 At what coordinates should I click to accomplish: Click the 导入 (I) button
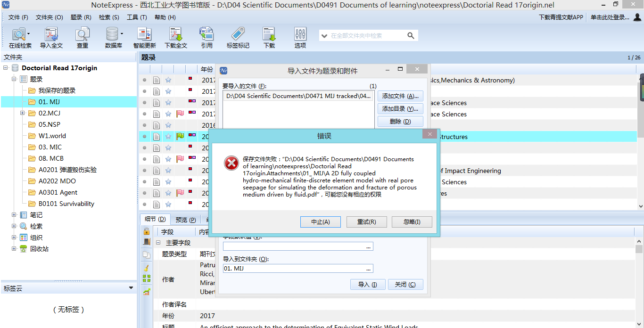pyautogui.click(x=368, y=285)
